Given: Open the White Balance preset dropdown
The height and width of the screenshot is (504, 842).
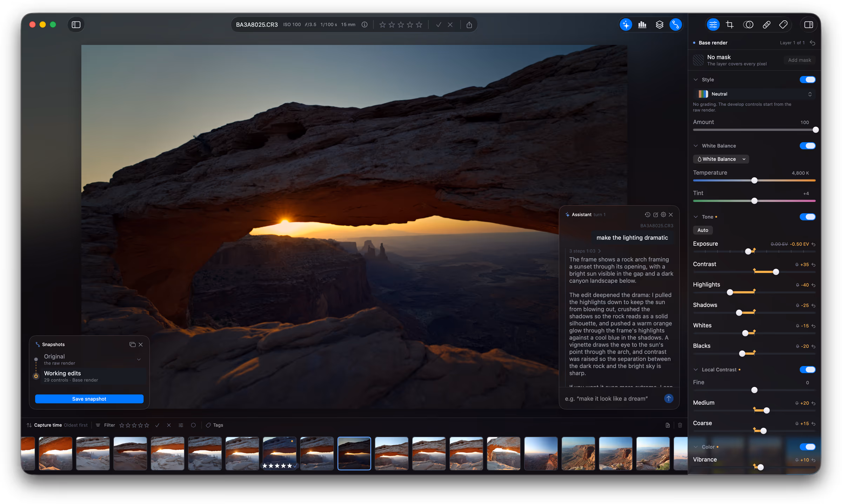Looking at the screenshot, I should [721, 159].
